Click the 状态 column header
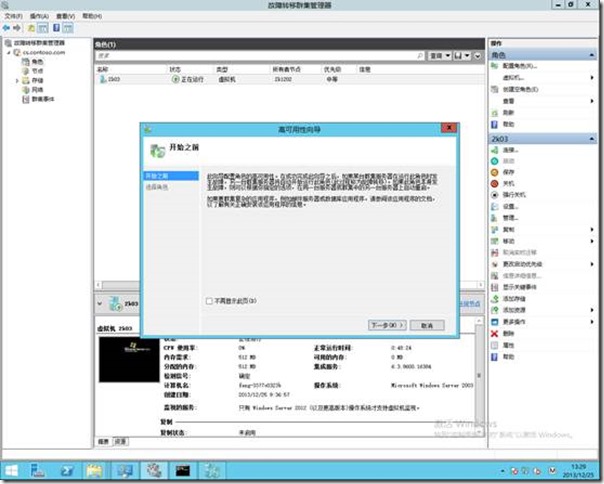 click(175, 70)
